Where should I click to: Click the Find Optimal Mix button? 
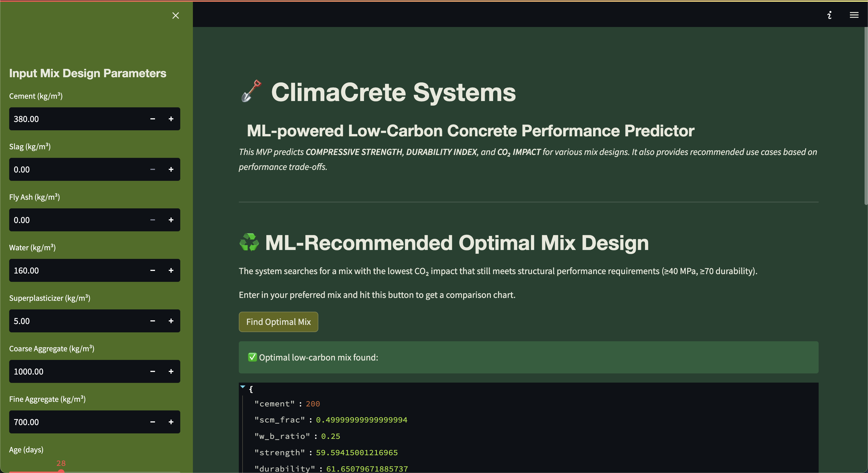click(x=278, y=322)
